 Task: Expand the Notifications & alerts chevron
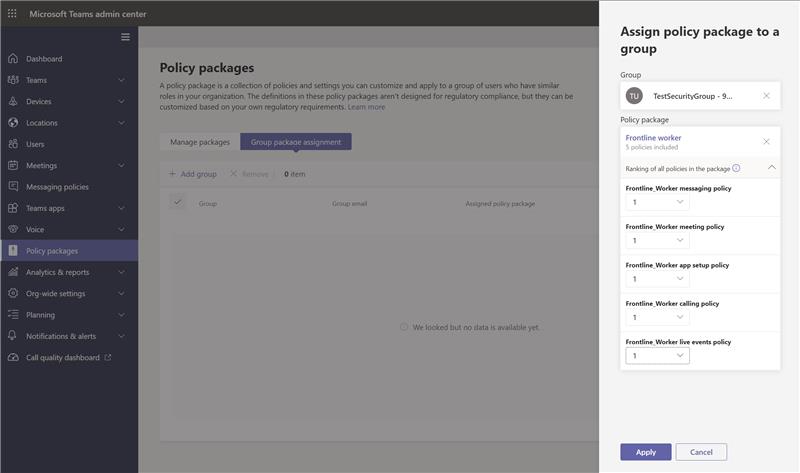click(121, 336)
